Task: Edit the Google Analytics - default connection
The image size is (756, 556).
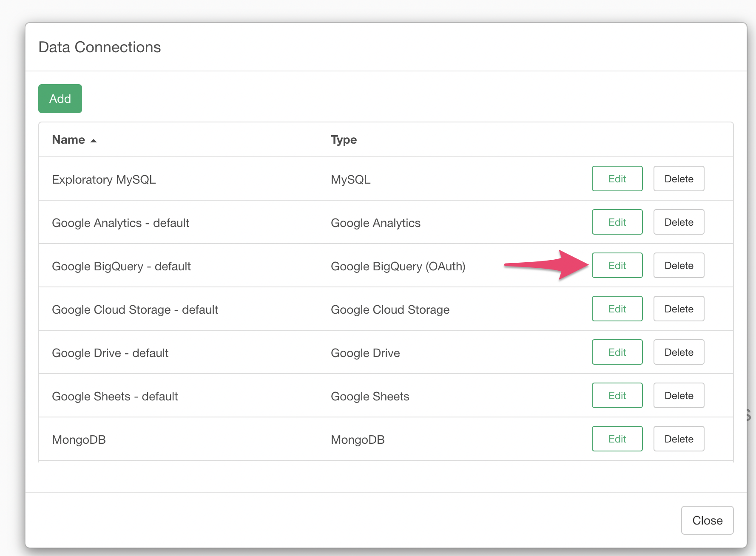Action: (x=617, y=222)
